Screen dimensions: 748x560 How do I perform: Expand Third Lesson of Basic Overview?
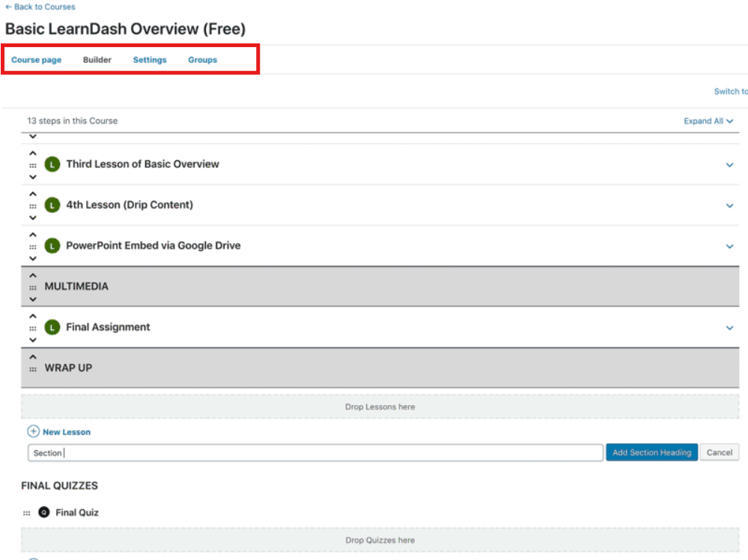[x=729, y=165]
